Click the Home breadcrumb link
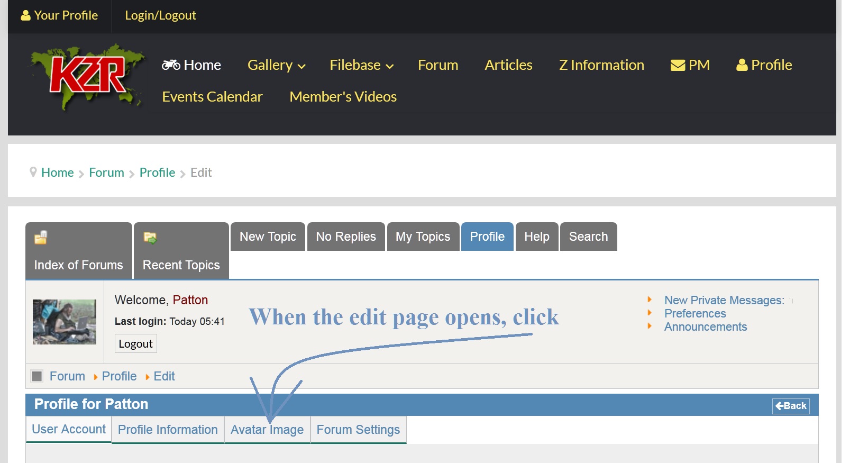This screenshot has height=463, width=868. [58, 173]
